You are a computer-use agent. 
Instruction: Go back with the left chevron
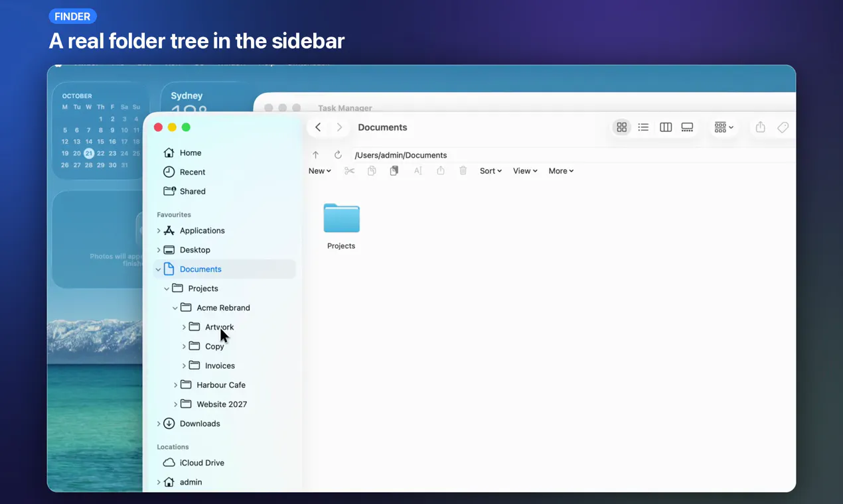[319, 127]
